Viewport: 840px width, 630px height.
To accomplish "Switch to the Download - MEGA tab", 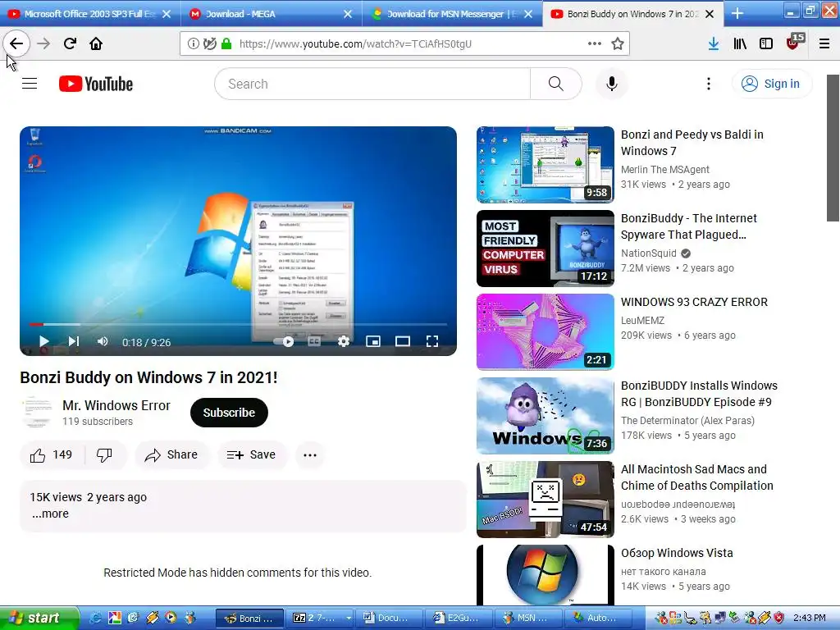I will click(271, 14).
